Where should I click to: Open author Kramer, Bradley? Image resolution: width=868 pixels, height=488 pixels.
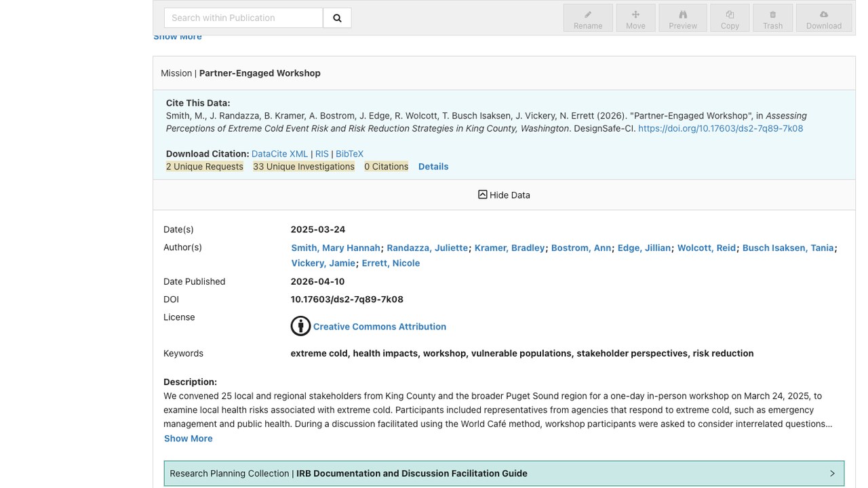click(509, 248)
